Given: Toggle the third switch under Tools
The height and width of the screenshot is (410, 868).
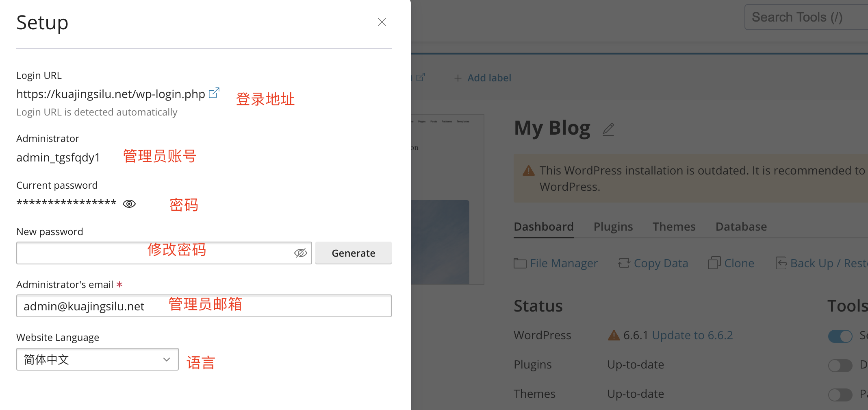Looking at the screenshot, I should coord(840,395).
